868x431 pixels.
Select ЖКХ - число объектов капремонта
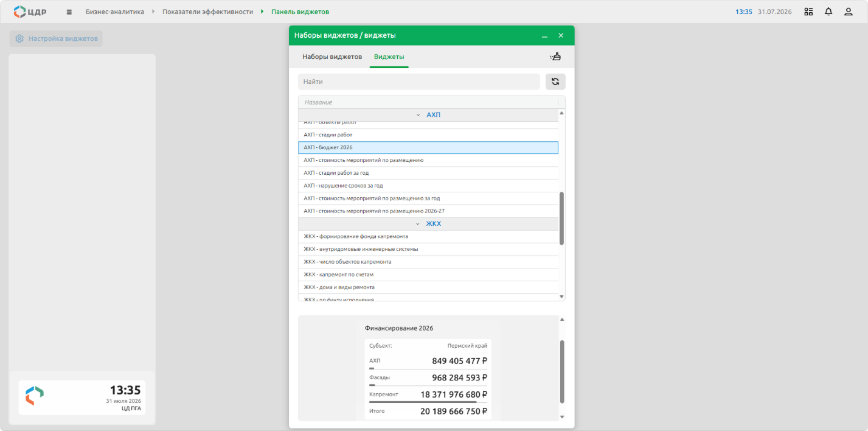(428, 262)
